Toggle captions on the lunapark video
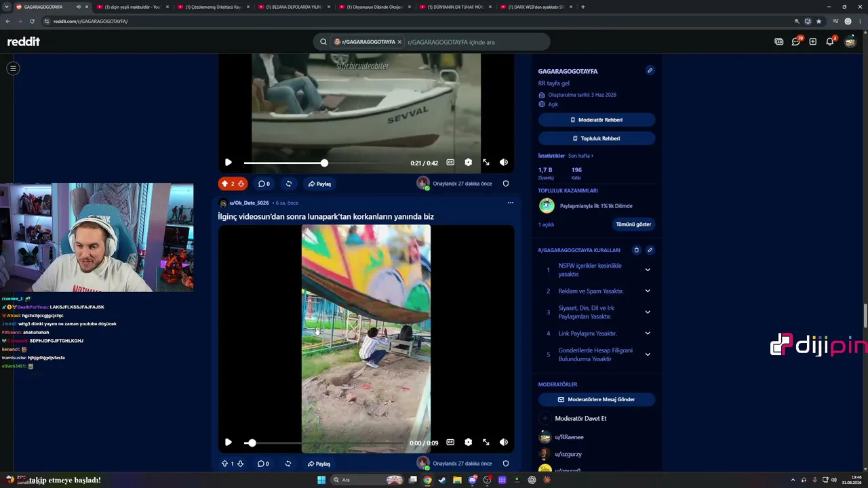 (450, 443)
